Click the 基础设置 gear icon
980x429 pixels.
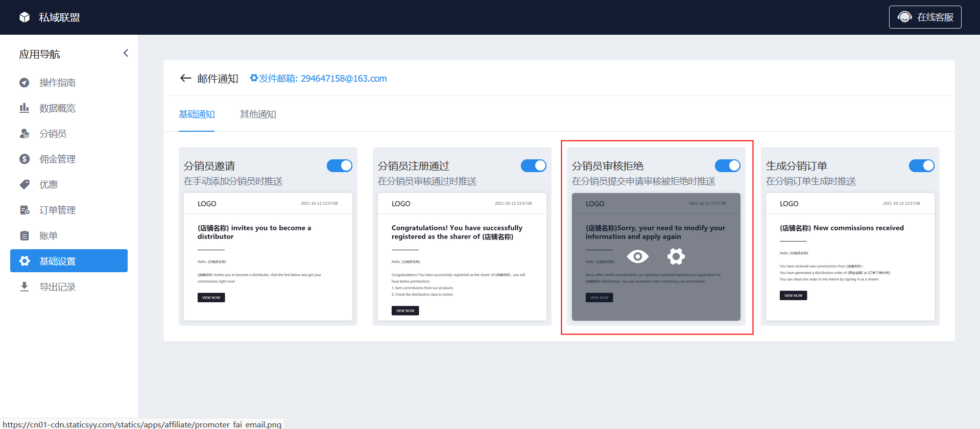click(x=25, y=261)
